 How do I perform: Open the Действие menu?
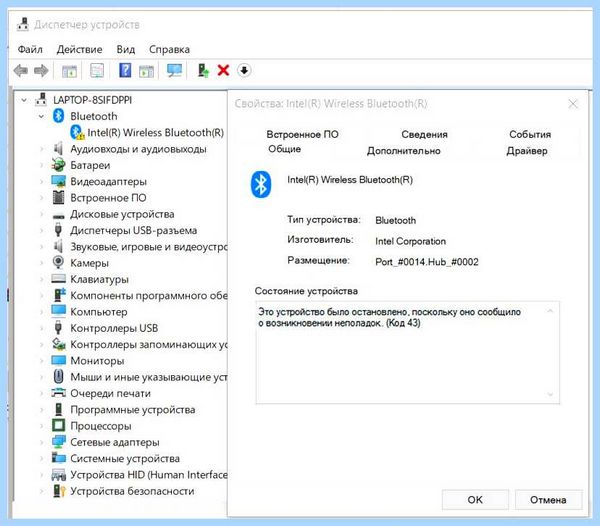(x=79, y=49)
